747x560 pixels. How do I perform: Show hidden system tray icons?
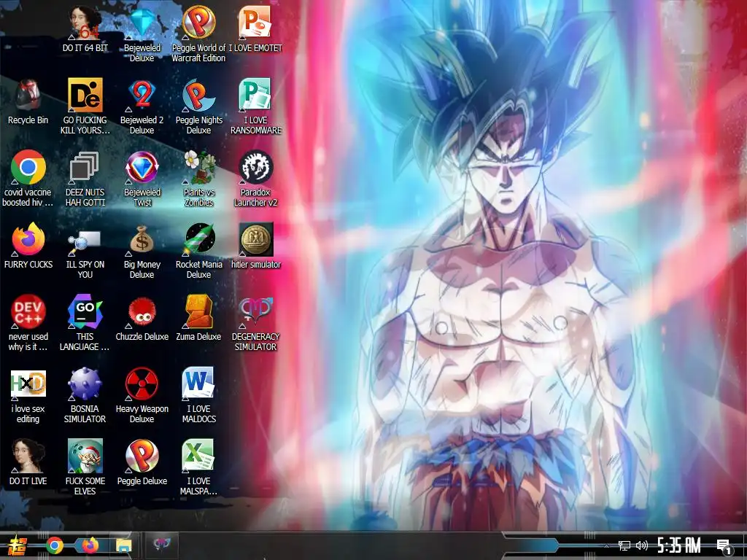(606, 545)
